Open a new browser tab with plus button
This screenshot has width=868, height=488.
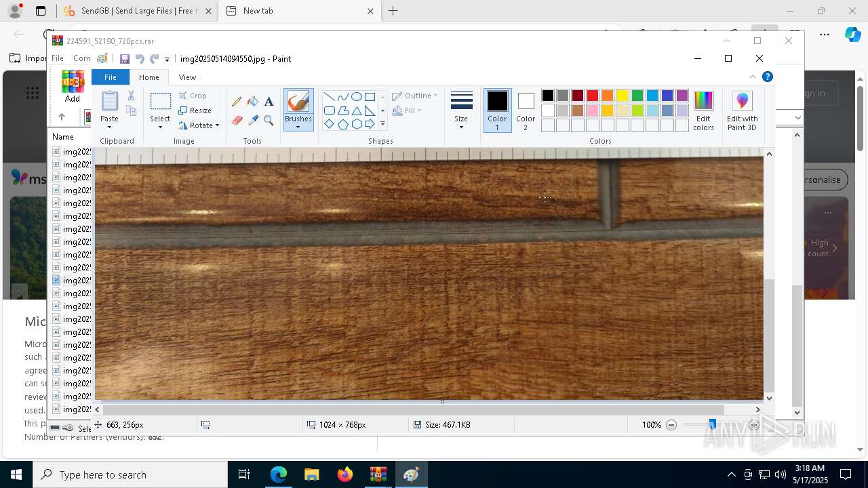[393, 11]
